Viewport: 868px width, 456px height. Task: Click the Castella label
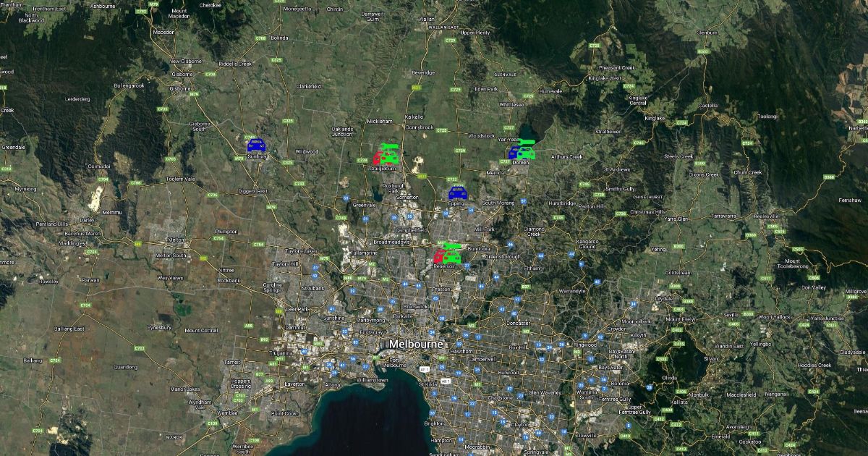point(708,106)
